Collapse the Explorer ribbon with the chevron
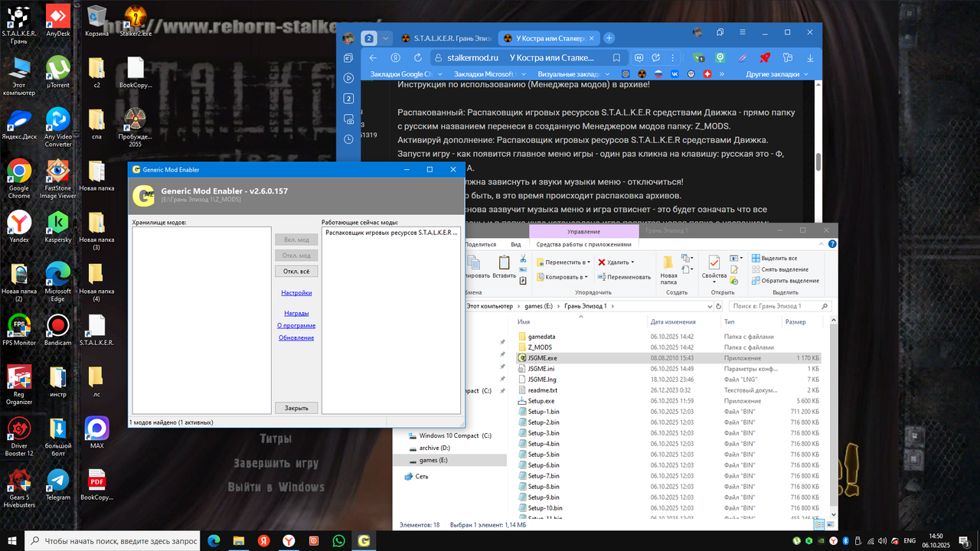This screenshot has width=980, height=551. point(821,244)
